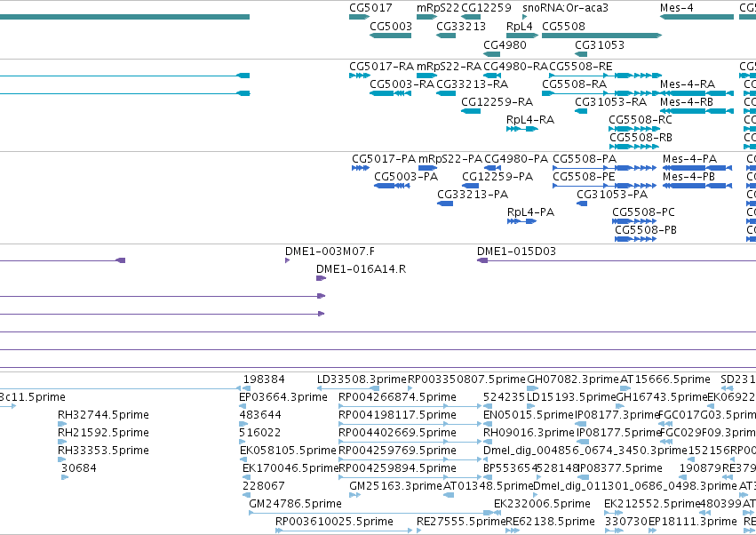The width and height of the screenshot is (756, 535).
Task: Click EST RP003350807.5prime
Action: (466, 379)
